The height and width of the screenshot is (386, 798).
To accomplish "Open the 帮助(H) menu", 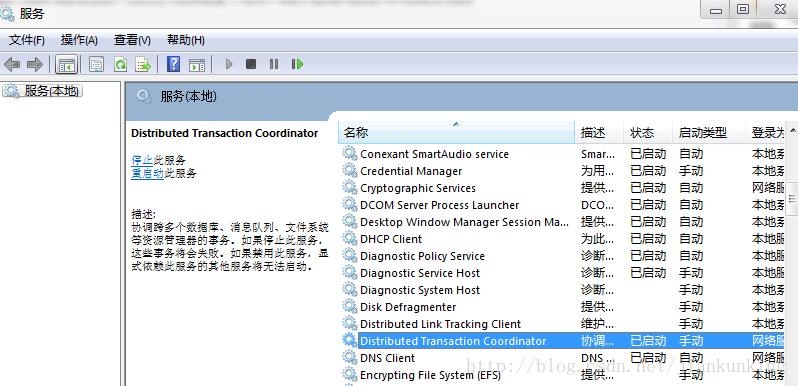I will (x=186, y=40).
